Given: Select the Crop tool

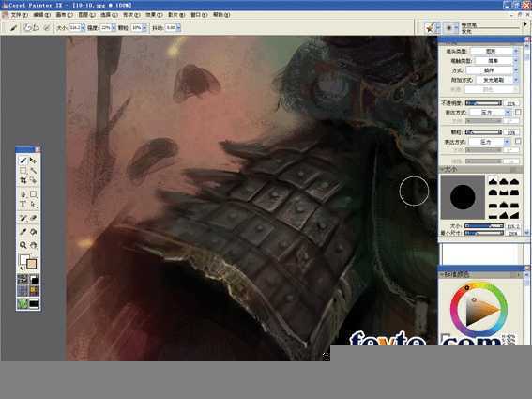Looking at the screenshot, I should pos(23,180).
